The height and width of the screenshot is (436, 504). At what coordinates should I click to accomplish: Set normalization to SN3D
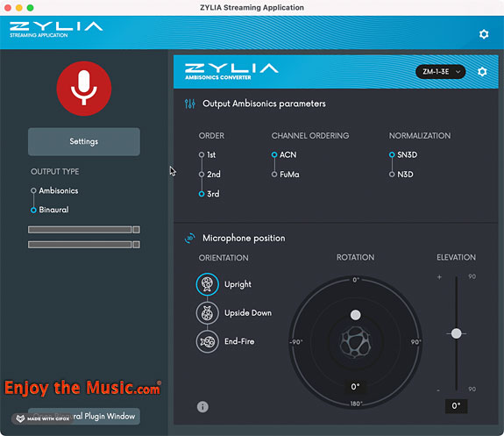click(x=403, y=154)
